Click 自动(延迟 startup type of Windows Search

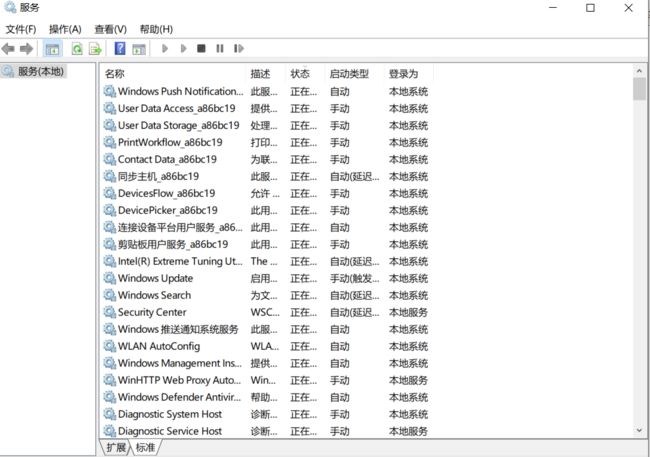pyautogui.click(x=354, y=295)
